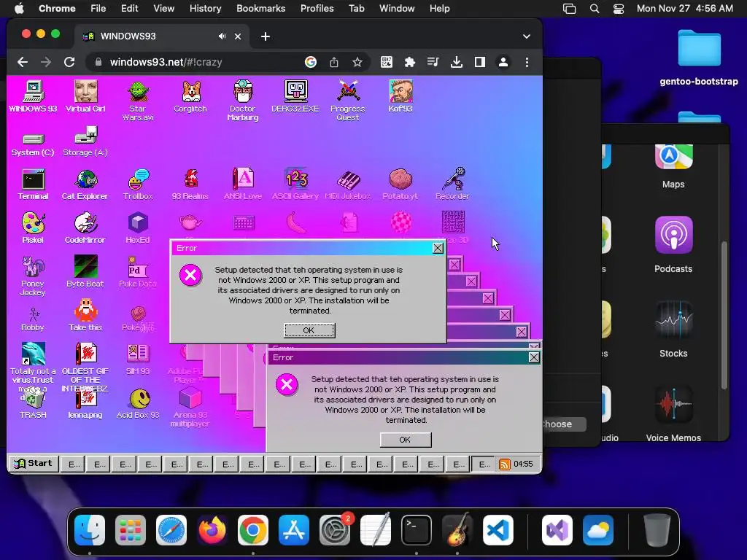Image resolution: width=747 pixels, height=560 pixels.
Task: Toggle the Chrome side panel
Action: point(480,62)
